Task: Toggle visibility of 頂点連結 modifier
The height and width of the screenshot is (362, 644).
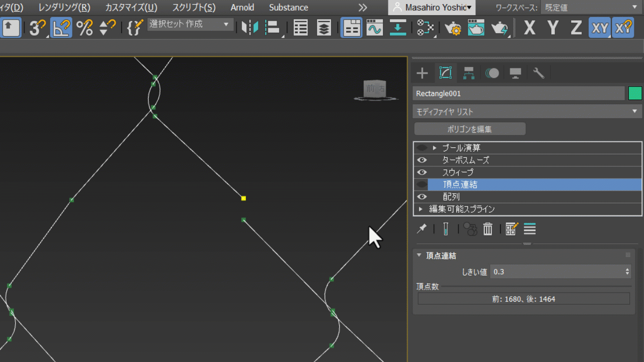Action: pyautogui.click(x=422, y=185)
